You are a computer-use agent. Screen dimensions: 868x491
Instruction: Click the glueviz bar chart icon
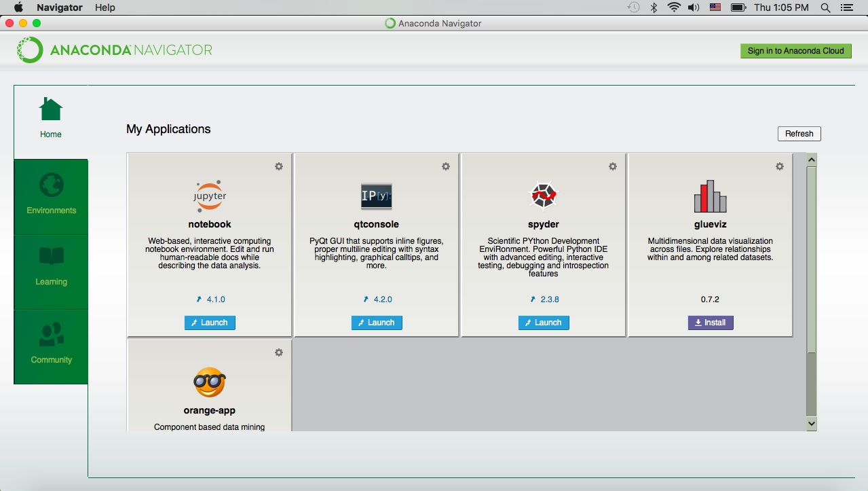710,196
